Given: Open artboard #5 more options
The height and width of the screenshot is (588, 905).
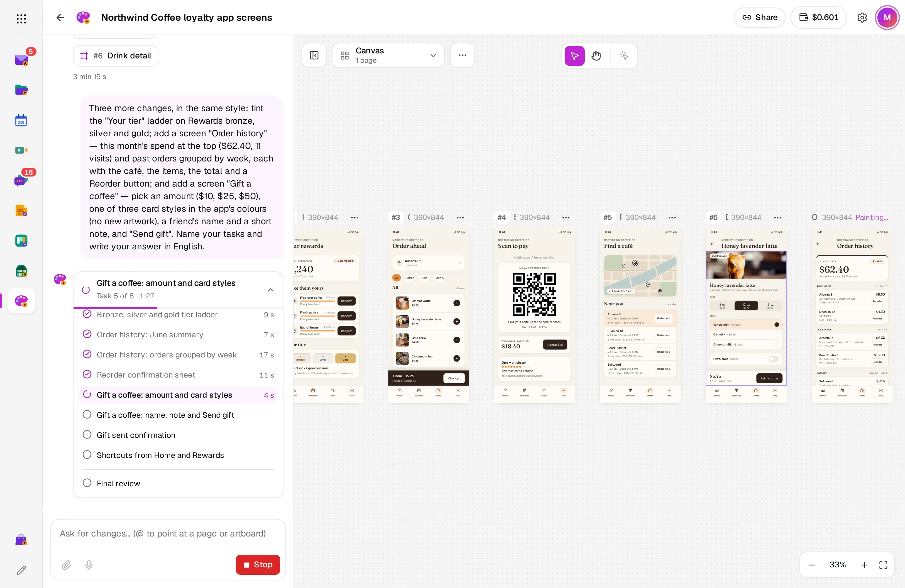Looking at the screenshot, I should click(672, 218).
